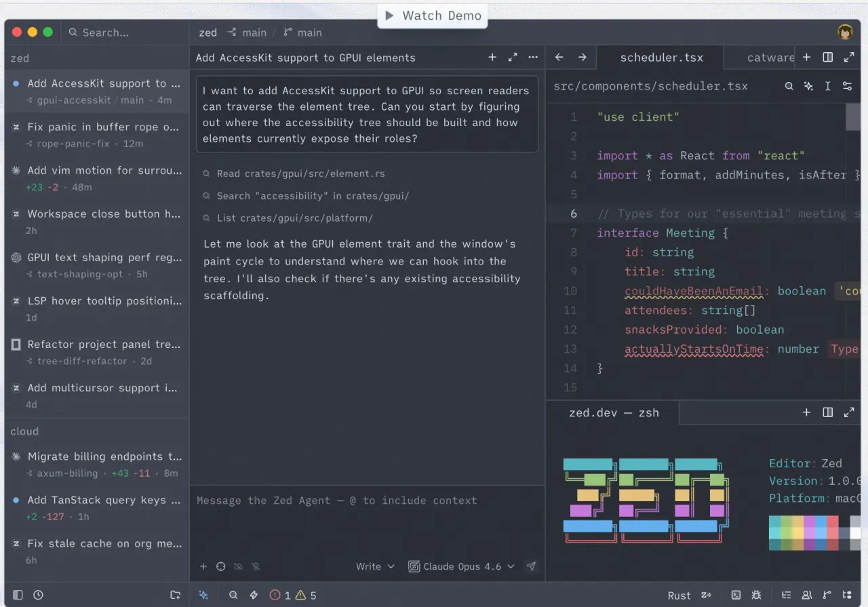The height and width of the screenshot is (607, 868).
Task: Open thread Fix panic in buffer rope
Action: pos(97,134)
